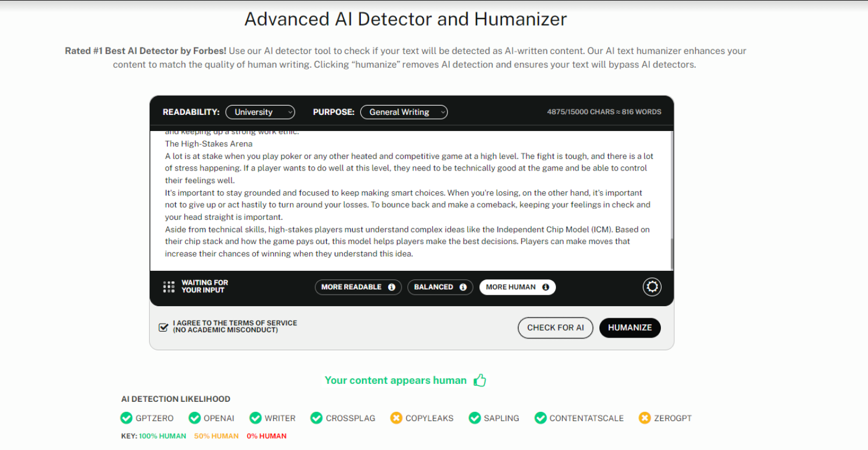Open the settings gear icon

point(652,287)
